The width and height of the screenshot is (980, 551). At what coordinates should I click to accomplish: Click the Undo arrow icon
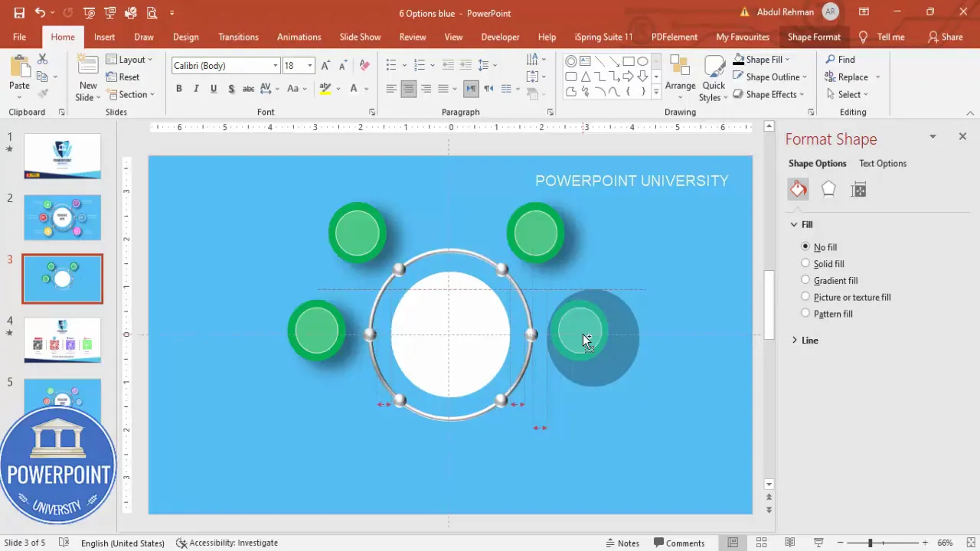pyautogui.click(x=40, y=13)
